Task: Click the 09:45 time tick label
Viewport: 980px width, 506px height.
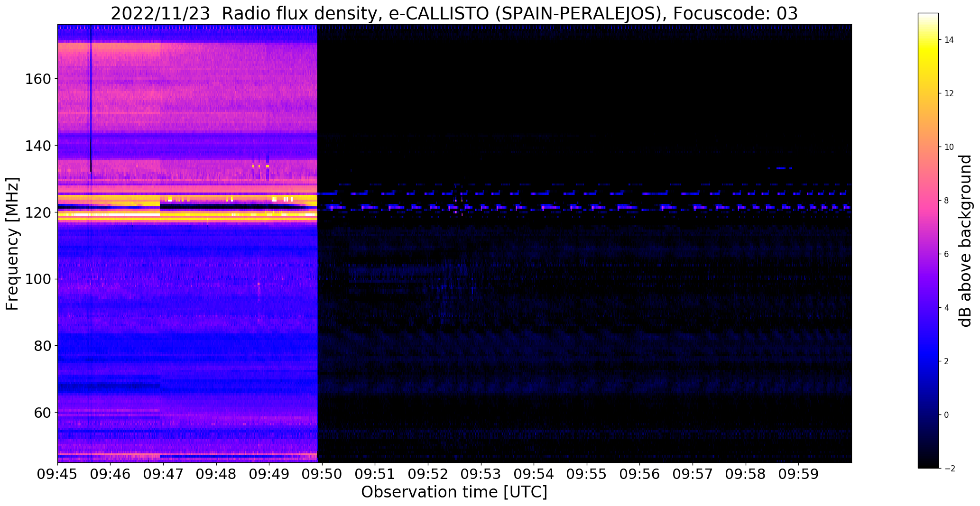Action: [x=58, y=474]
